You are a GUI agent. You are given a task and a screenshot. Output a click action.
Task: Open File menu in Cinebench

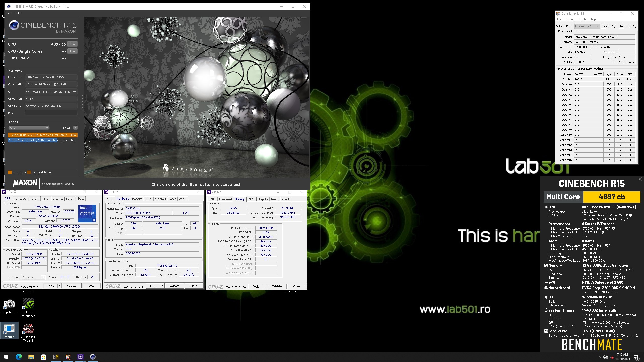[9, 13]
